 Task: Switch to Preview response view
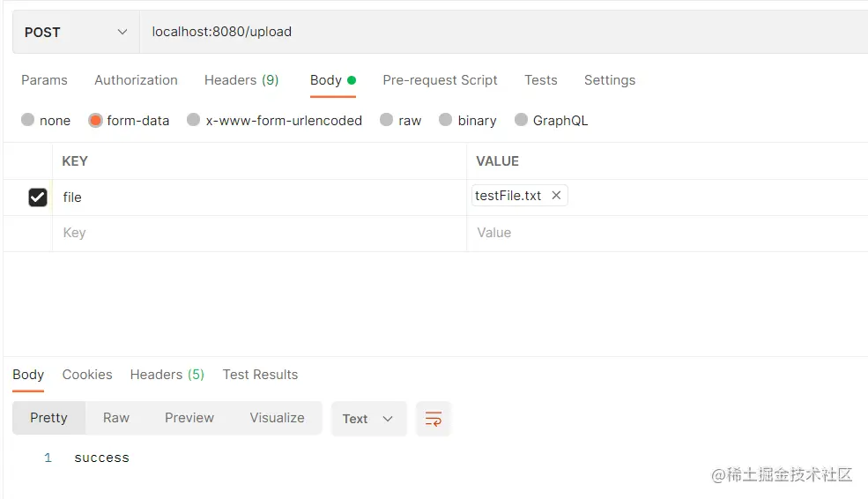[189, 418]
